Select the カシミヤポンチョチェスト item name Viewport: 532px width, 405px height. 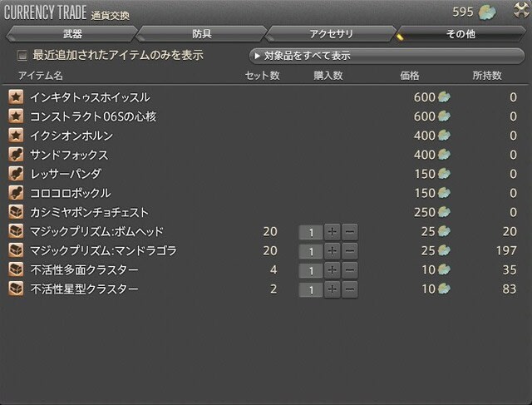[x=90, y=212]
